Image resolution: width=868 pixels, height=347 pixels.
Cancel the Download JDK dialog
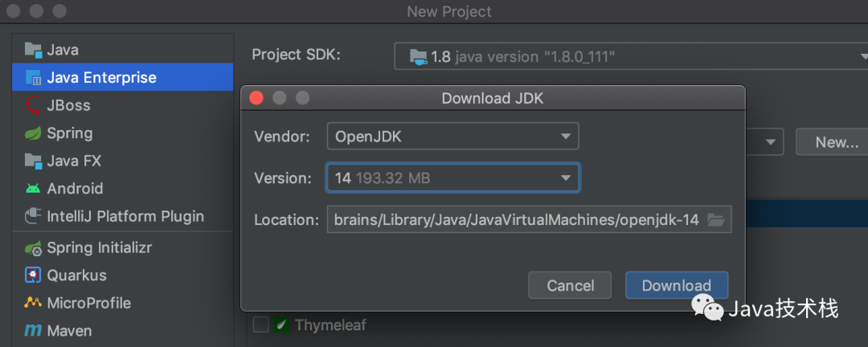click(x=570, y=285)
